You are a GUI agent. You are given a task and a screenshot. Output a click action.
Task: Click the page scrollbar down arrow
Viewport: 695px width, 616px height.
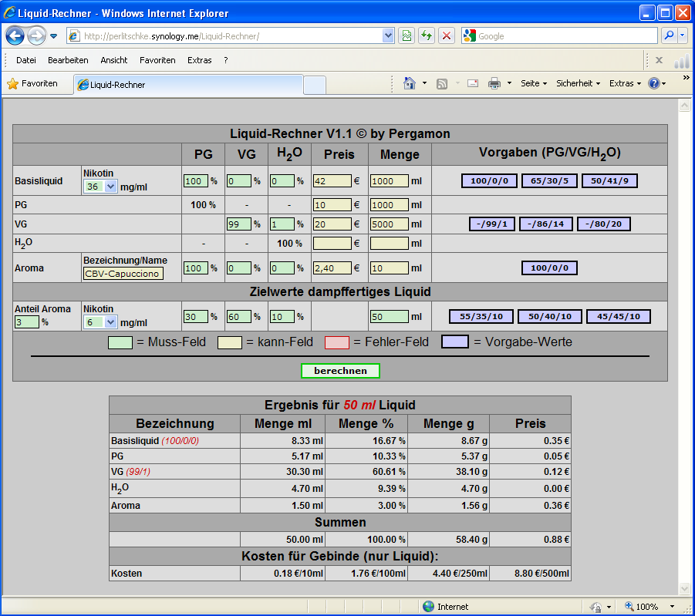[x=684, y=588]
